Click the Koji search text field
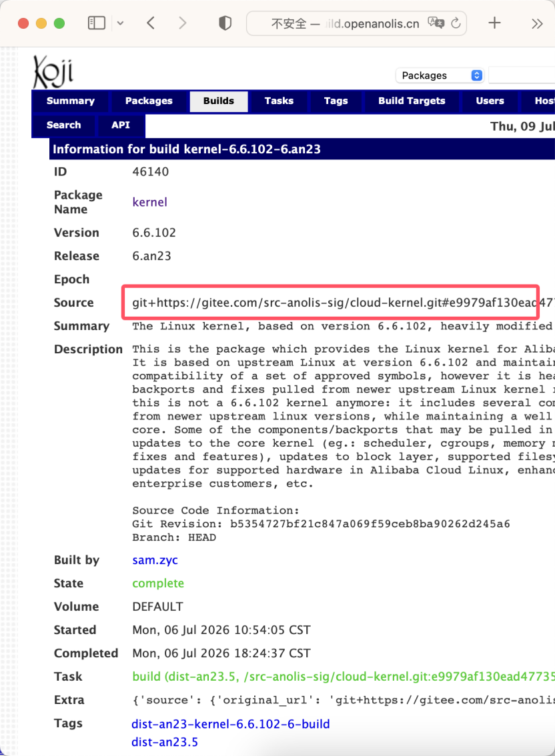Screen dimensions: 555x756 522,75
